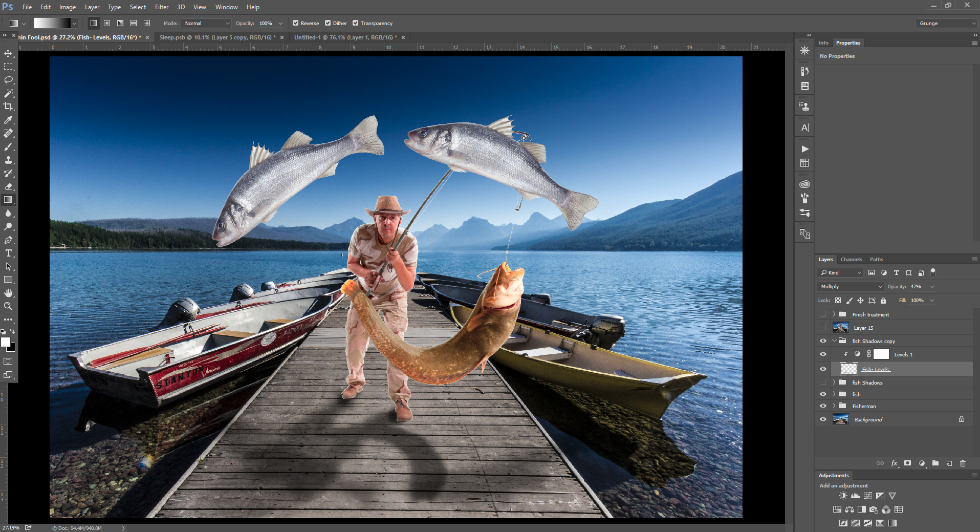Choose the Crop tool
The width and height of the screenshot is (980, 532).
pos(8,107)
